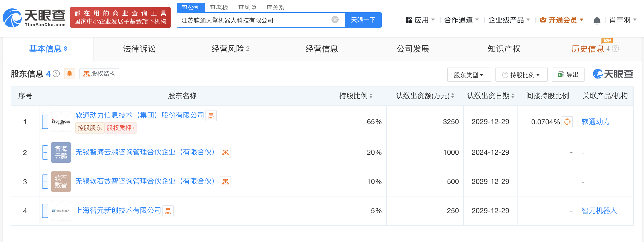644x242 pixels.
Task: Open the 智元机器人 related product link
Action: [599, 211]
